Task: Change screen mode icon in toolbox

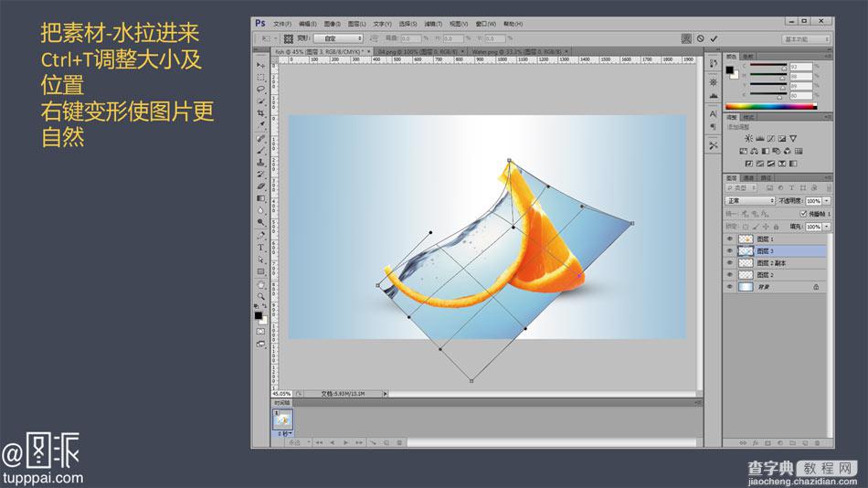Action: click(x=260, y=344)
